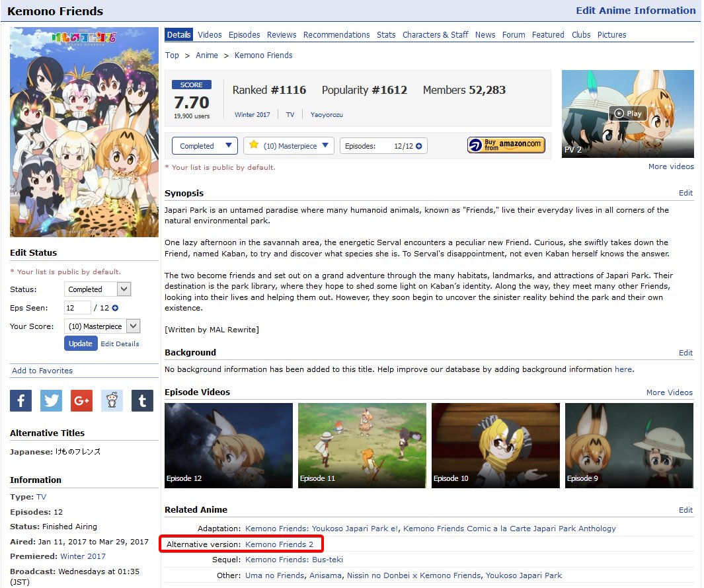The image size is (704, 588).
Task: Share the anime on Twitter
Action: (51, 400)
